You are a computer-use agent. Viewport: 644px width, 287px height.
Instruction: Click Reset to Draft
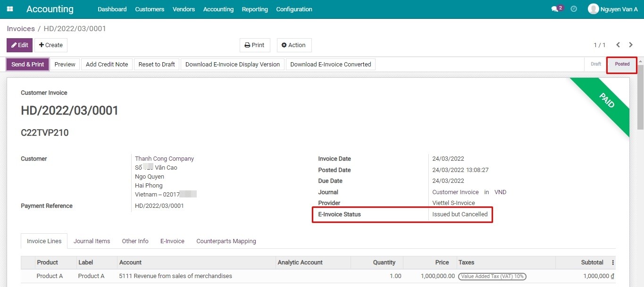pyautogui.click(x=156, y=64)
